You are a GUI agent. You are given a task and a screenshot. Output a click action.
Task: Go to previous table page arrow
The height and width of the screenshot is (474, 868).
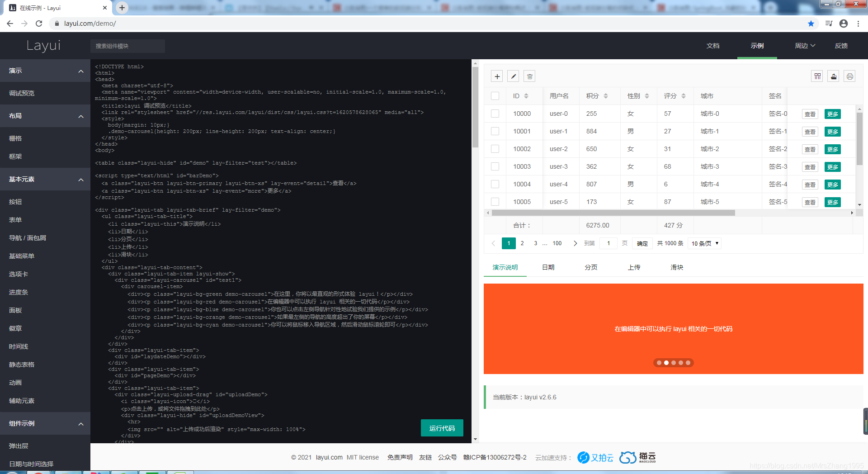click(x=493, y=243)
